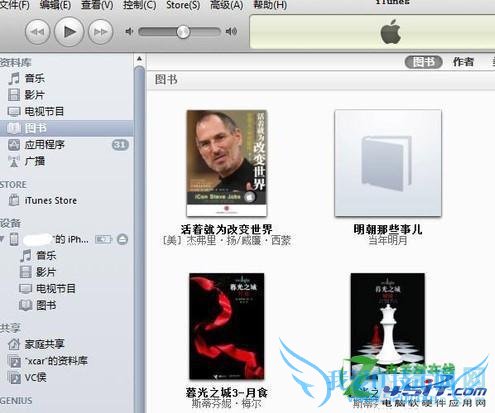This screenshot has width=495, height=413.
Task: Click the title 活着就为改变世界
Action: 227,229
